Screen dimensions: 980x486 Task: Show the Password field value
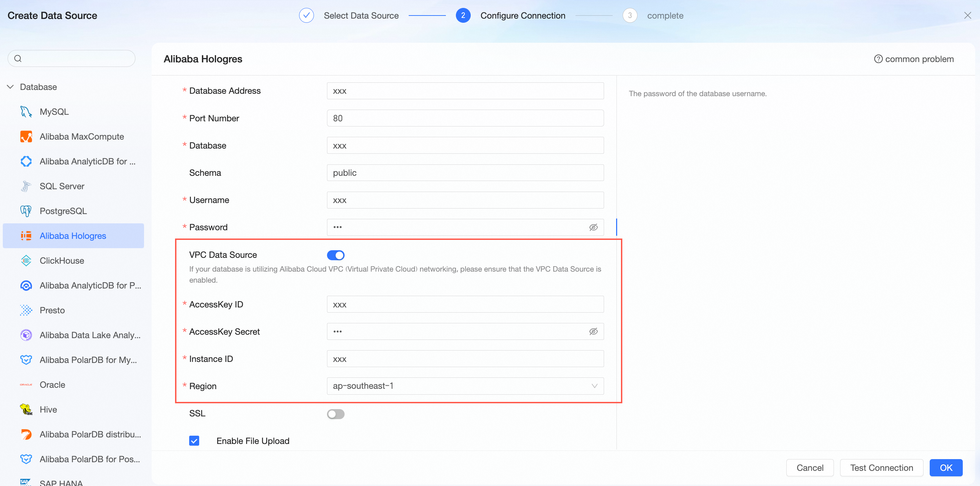(x=593, y=227)
